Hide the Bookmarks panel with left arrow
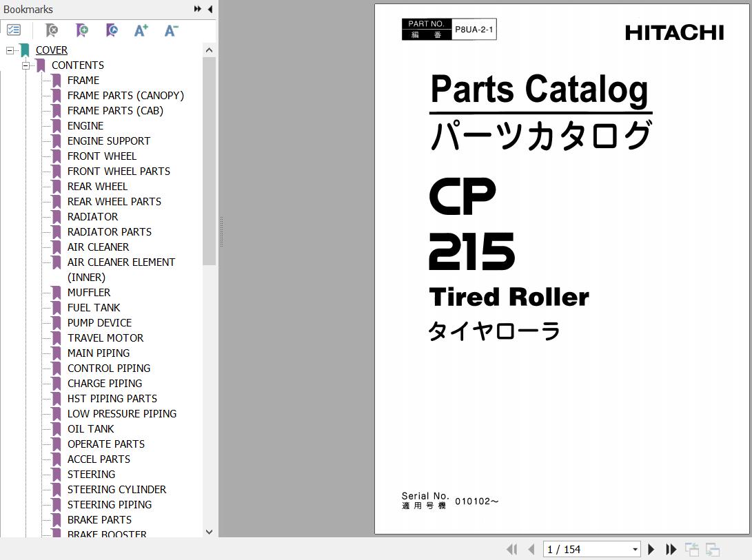Image resolution: width=752 pixels, height=560 pixels. 210,9
